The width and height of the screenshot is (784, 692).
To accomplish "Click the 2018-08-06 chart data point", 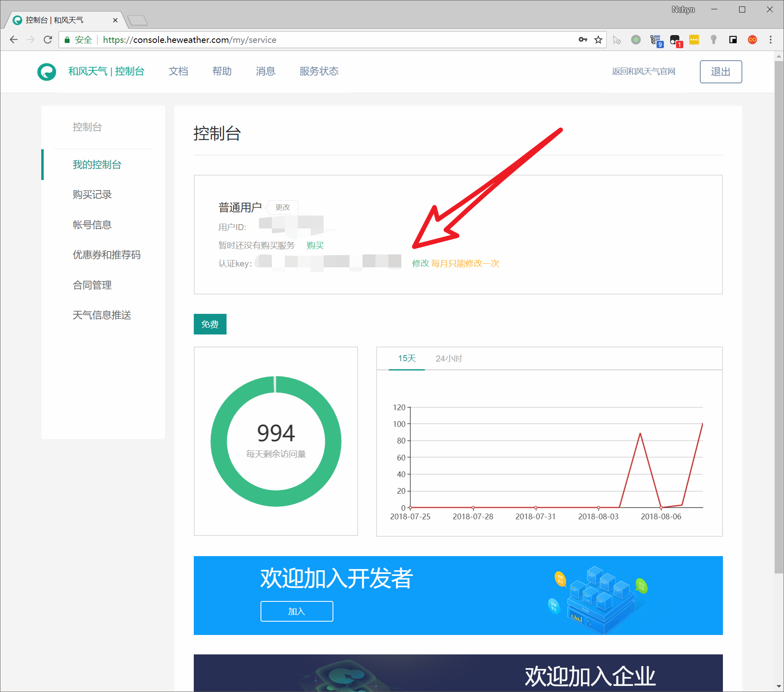I will coord(661,507).
